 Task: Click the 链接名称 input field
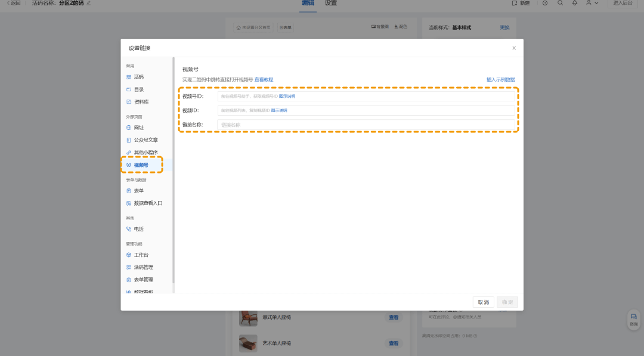click(x=366, y=125)
